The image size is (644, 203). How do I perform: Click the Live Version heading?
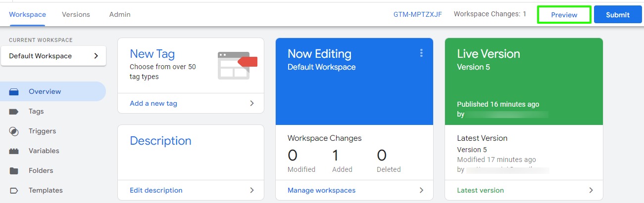coord(489,54)
